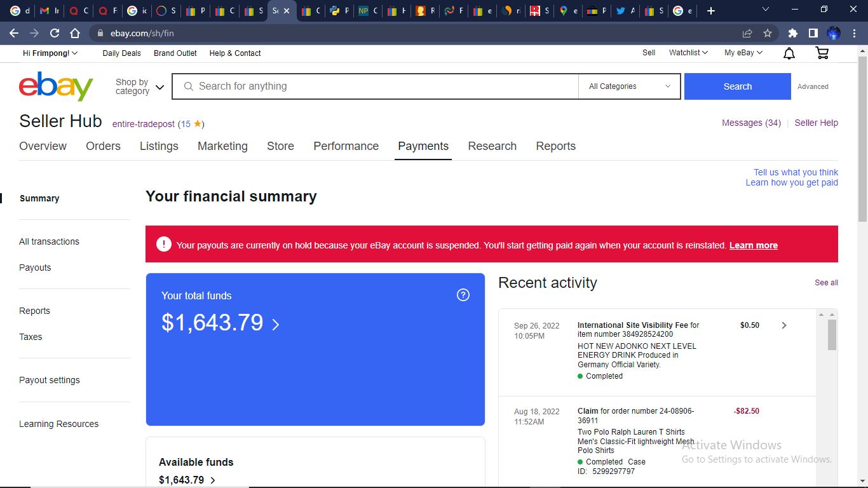Viewport: 868px width, 488px height.
Task: Open Chrome three-dot menu
Action: pos(855,33)
